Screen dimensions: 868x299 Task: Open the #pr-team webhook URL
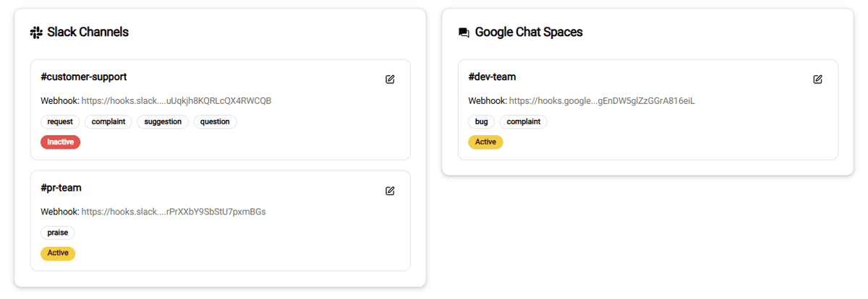click(174, 212)
